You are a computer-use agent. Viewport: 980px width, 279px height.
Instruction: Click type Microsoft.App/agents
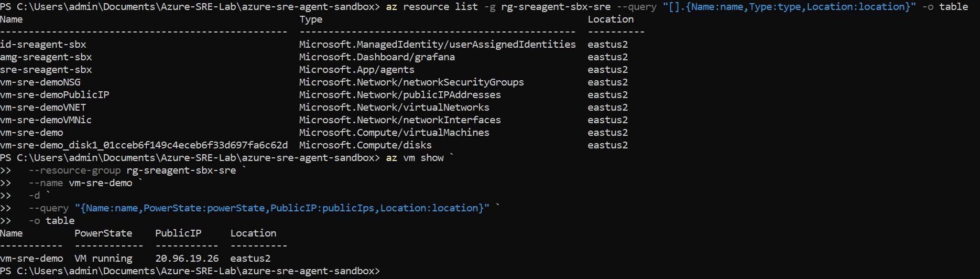pyautogui.click(x=357, y=70)
